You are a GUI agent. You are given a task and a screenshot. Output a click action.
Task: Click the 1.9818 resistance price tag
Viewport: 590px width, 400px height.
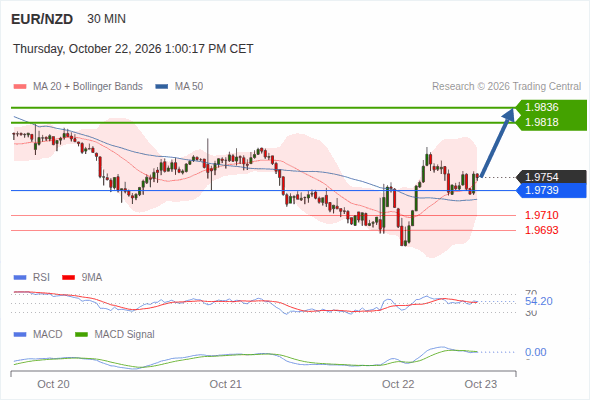pyautogui.click(x=551, y=122)
